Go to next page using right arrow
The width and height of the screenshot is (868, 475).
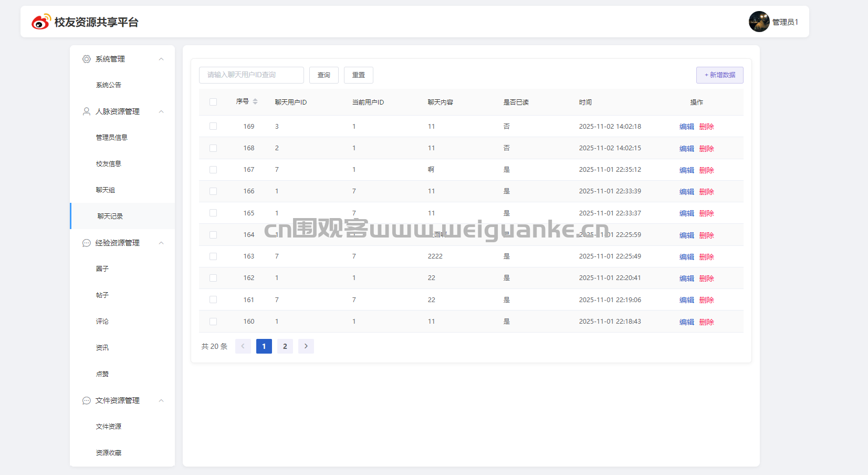pyautogui.click(x=306, y=346)
